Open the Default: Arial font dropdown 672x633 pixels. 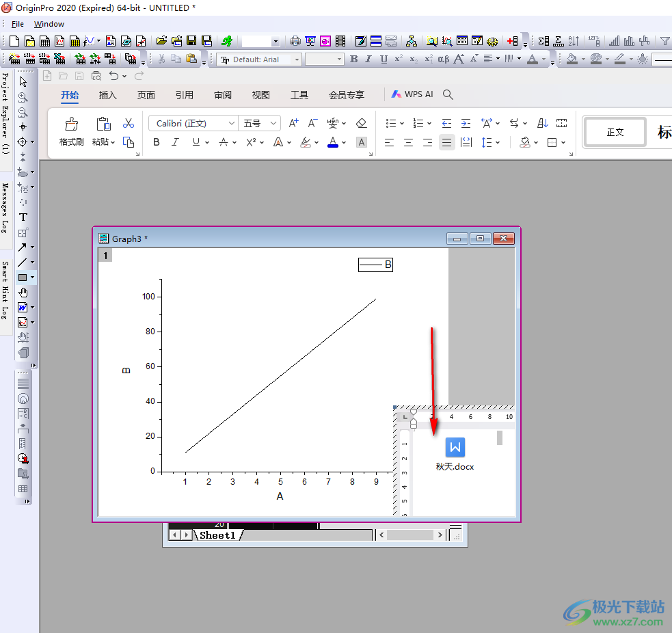point(297,59)
